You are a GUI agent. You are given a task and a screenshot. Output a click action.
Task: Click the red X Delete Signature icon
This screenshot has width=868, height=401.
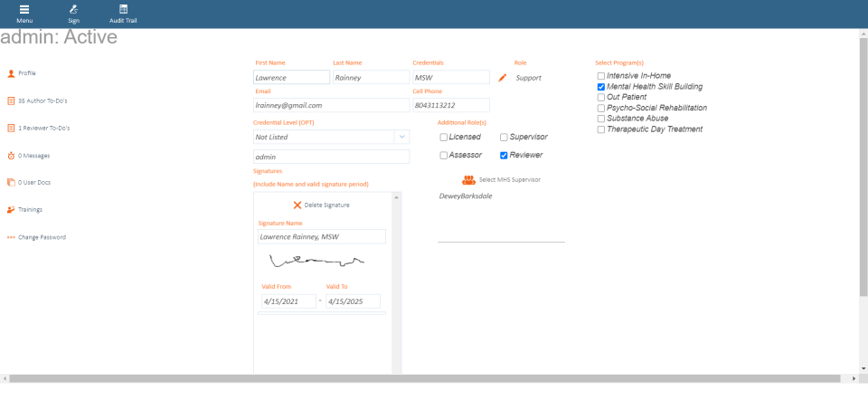(297, 205)
